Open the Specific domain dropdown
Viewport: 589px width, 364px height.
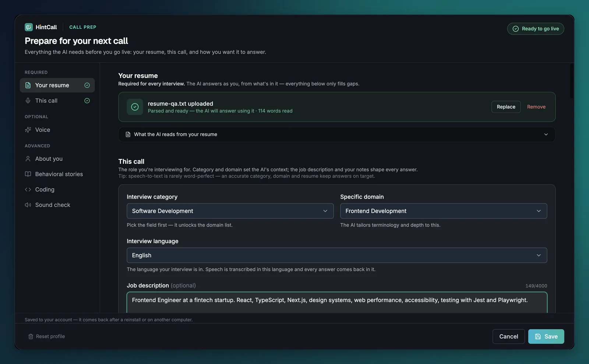444,211
